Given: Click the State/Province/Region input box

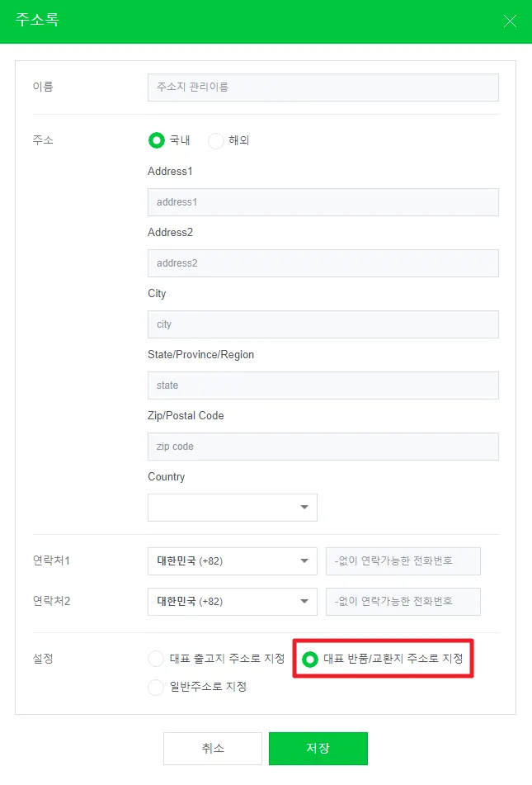Looking at the screenshot, I should 322,385.
